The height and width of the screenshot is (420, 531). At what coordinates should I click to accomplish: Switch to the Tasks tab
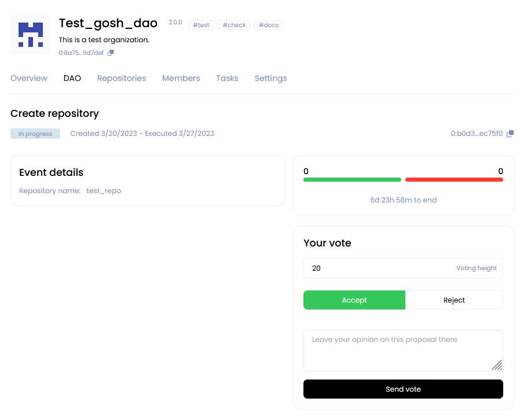point(227,78)
